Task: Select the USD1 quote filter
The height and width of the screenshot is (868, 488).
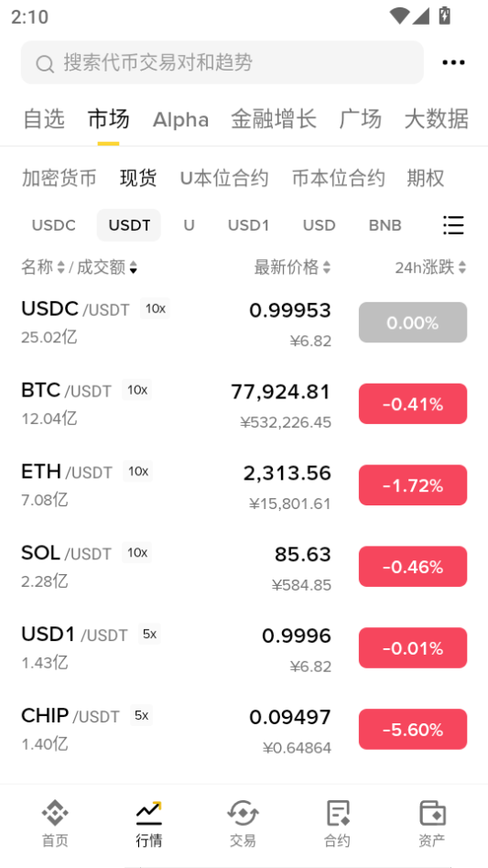Action: point(248,225)
